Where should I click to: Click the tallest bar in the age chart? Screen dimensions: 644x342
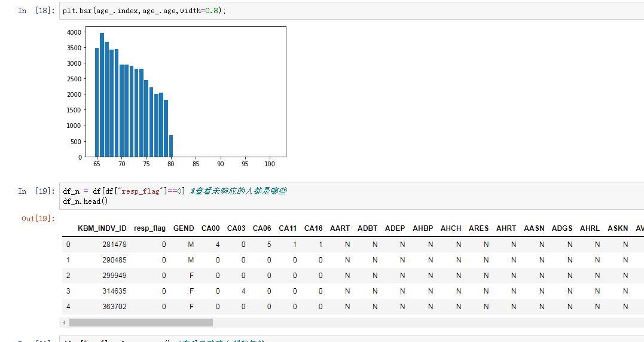102,96
